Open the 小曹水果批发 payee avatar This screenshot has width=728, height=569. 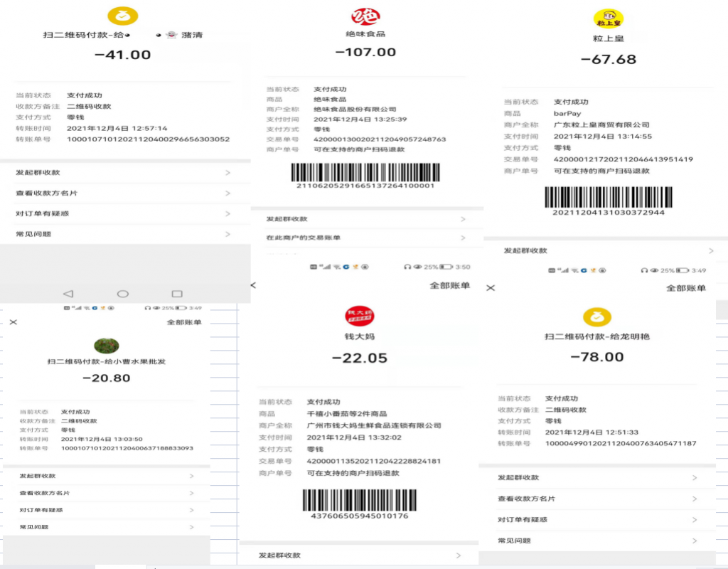click(x=106, y=346)
